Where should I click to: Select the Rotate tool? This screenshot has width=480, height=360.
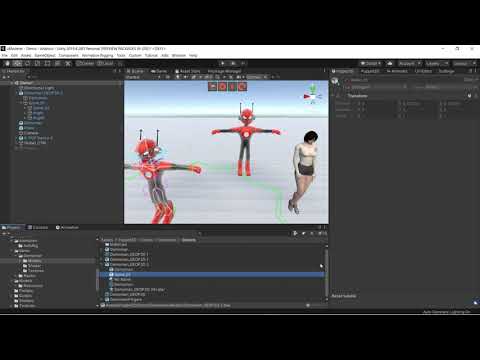tap(27, 63)
